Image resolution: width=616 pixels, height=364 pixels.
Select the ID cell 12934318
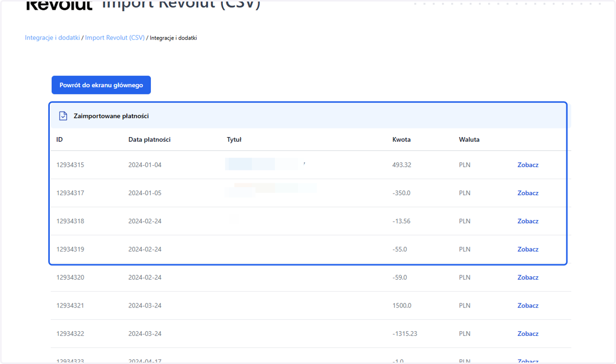70,221
